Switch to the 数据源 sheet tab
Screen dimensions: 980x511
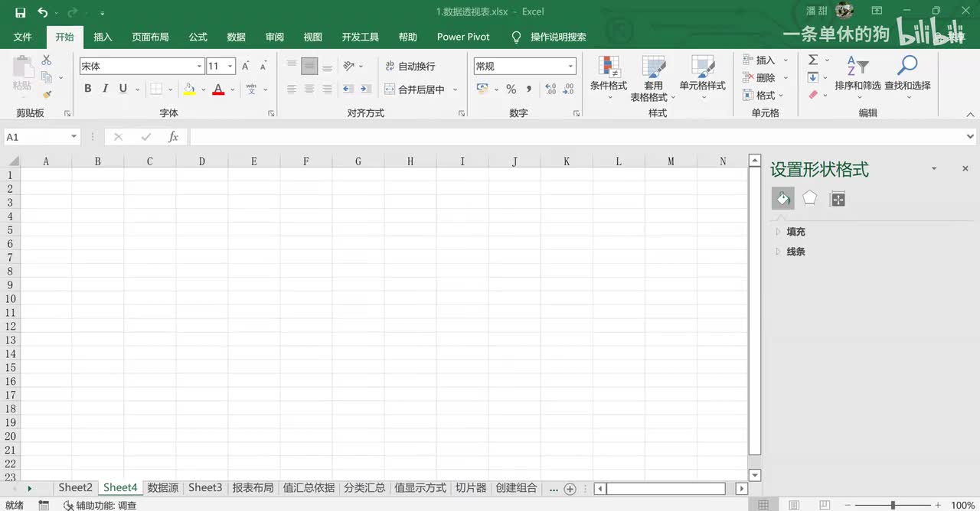(x=163, y=488)
